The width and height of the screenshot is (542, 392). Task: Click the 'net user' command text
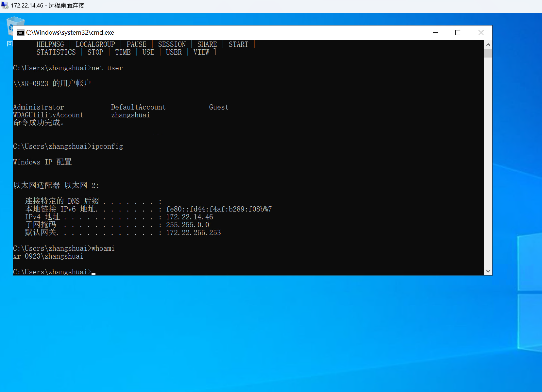coord(107,68)
